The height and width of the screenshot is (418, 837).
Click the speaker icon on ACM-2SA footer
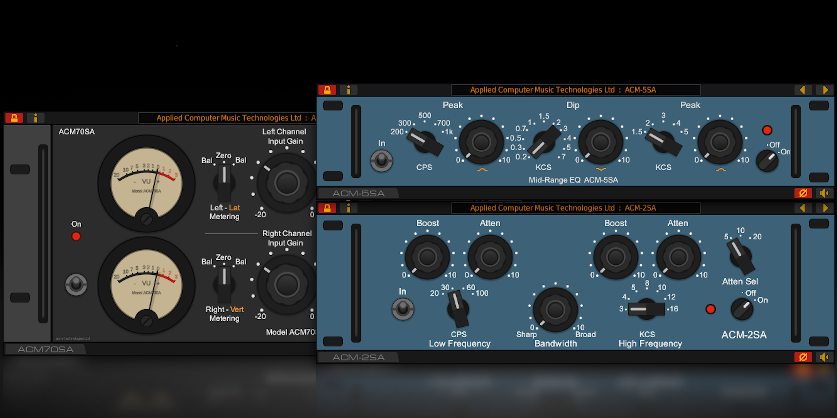(825, 357)
